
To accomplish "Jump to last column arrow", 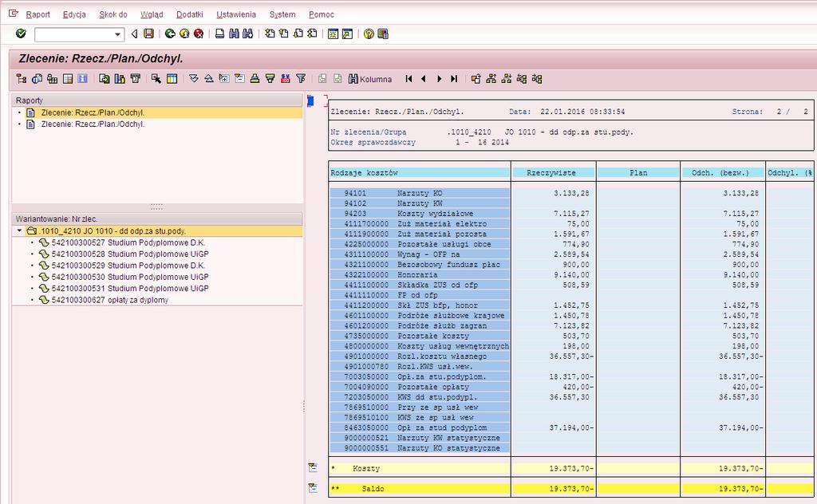I will [x=454, y=79].
